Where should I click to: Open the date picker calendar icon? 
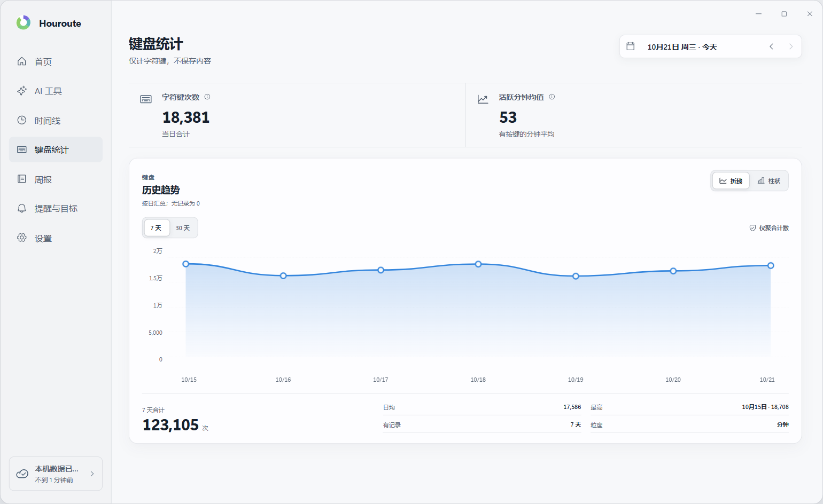631,46
